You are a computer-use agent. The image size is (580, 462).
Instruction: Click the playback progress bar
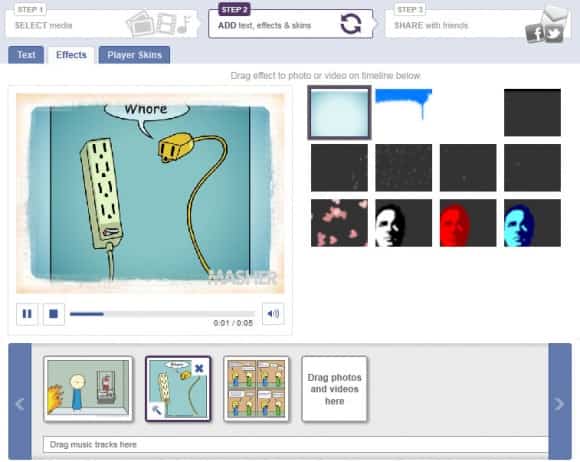[x=162, y=314]
